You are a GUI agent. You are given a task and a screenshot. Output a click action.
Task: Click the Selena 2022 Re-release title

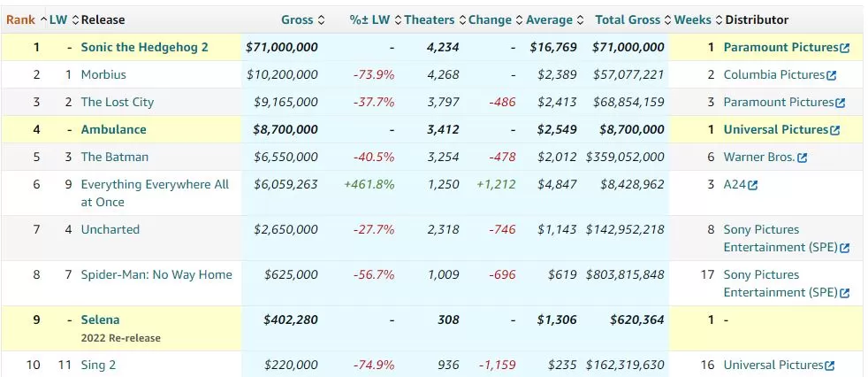pos(100,319)
